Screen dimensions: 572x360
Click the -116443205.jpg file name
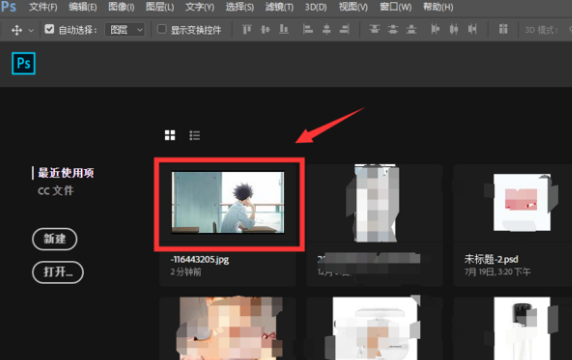[x=200, y=260]
